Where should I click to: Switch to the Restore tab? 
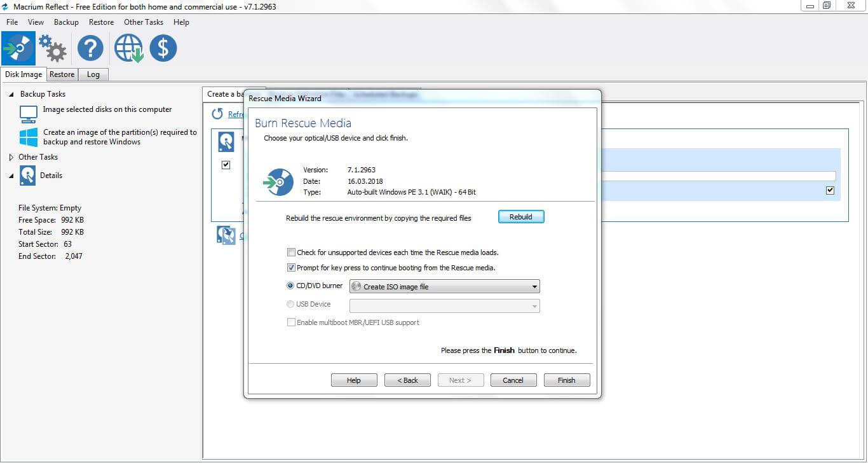click(62, 74)
